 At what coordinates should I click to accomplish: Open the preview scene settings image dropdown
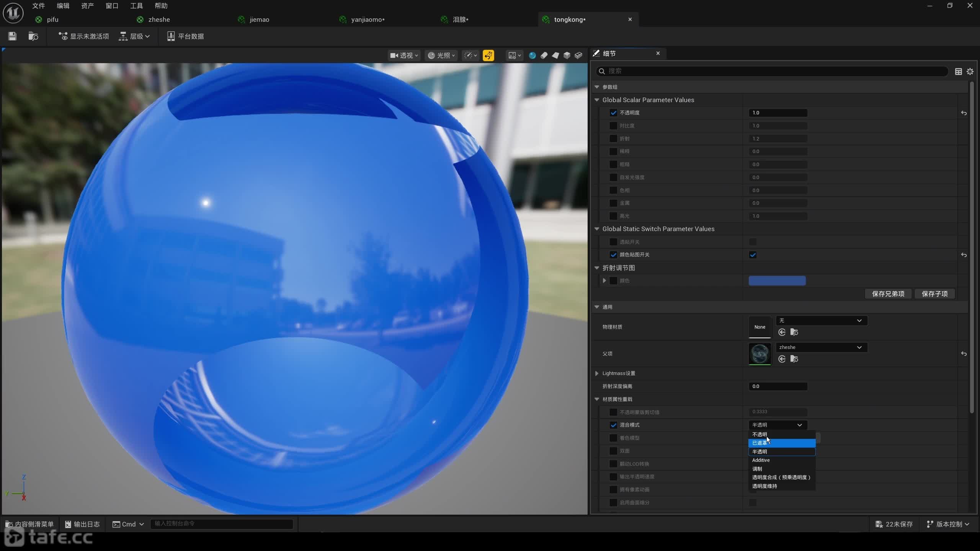pyautogui.click(x=514, y=55)
